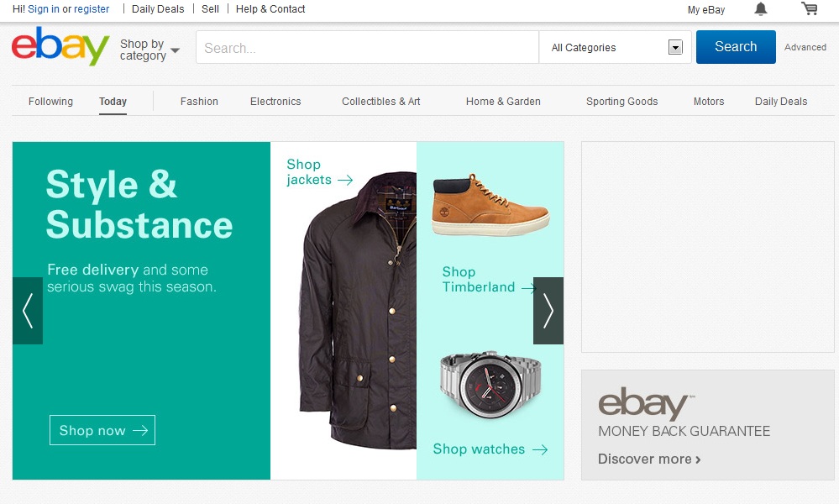Open the All Categories combo box

pyautogui.click(x=615, y=48)
